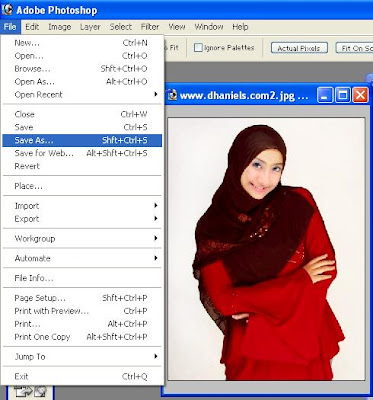
Task: Click the document window's file icon
Action: tap(172, 96)
